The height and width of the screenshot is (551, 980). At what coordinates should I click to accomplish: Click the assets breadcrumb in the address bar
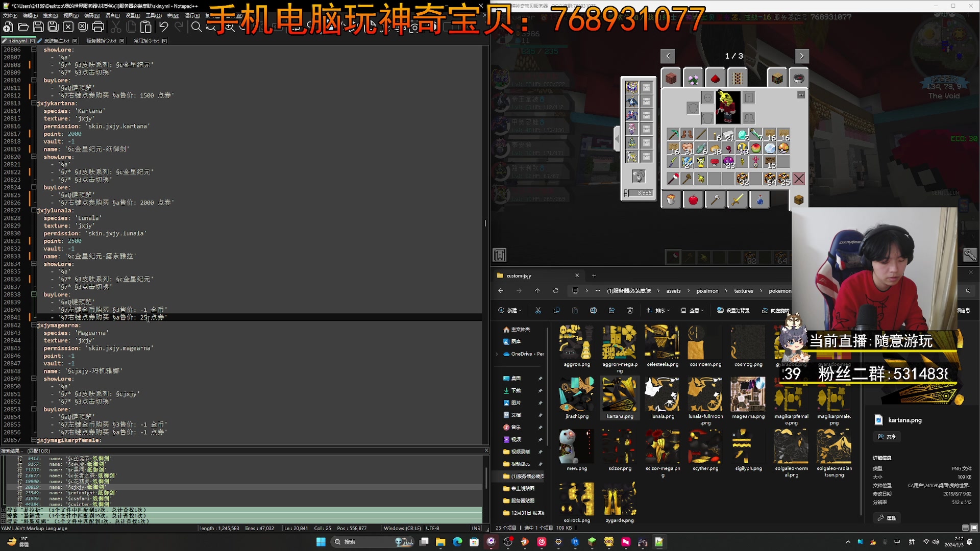tap(673, 291)
